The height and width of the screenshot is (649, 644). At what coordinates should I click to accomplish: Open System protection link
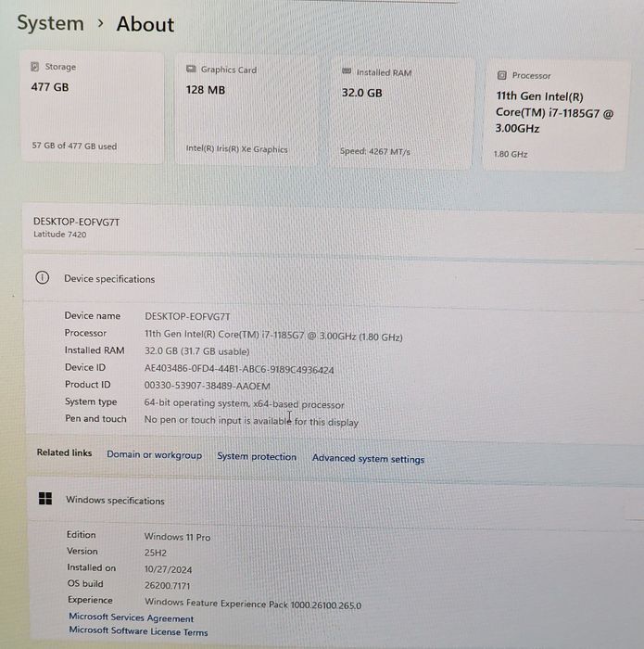click(x=257, y=456)
